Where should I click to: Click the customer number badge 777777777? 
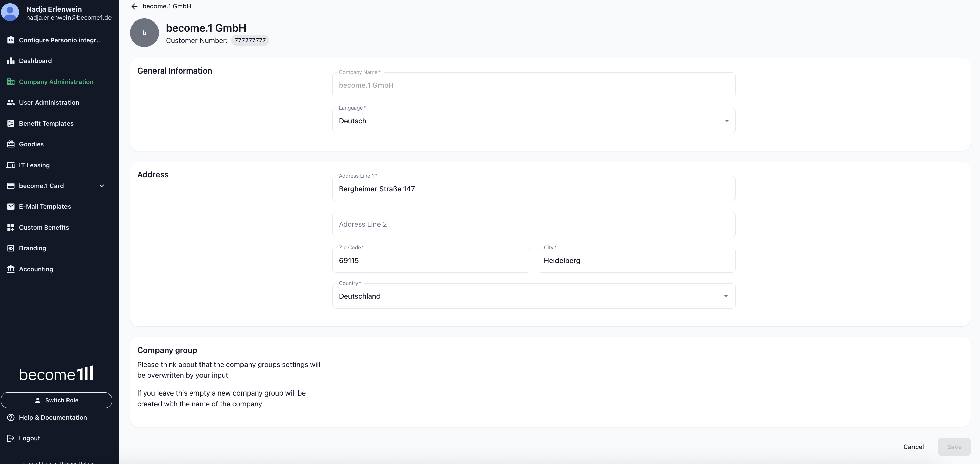point(250,40)
